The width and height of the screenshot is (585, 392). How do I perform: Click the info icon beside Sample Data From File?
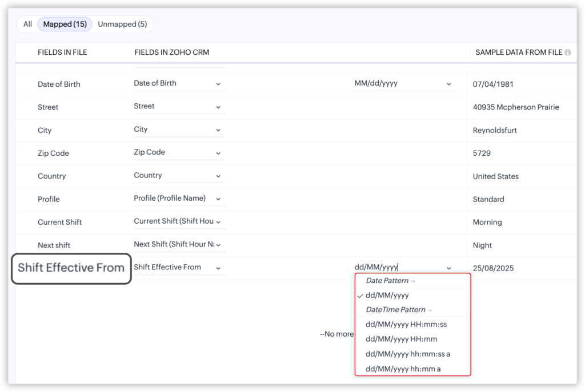(567, 52)
